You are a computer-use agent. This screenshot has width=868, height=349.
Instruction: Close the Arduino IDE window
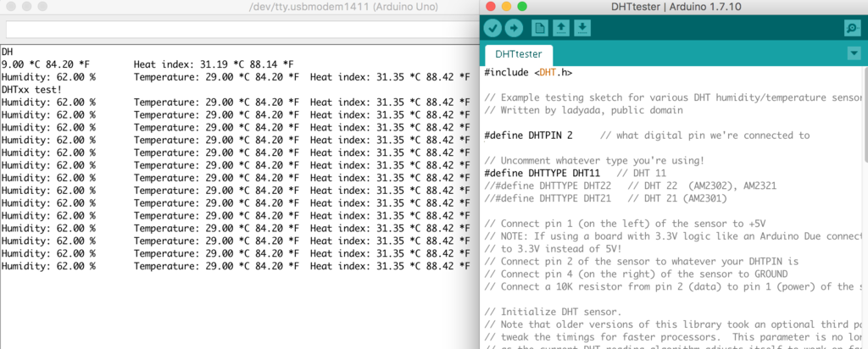coord(489,7)
